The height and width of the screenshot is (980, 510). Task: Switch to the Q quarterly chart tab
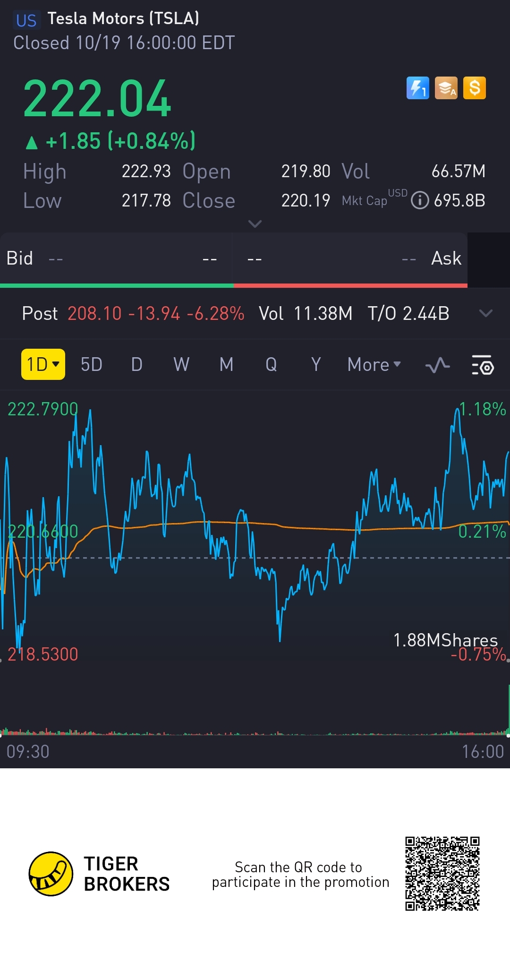[x=271, y=364]
